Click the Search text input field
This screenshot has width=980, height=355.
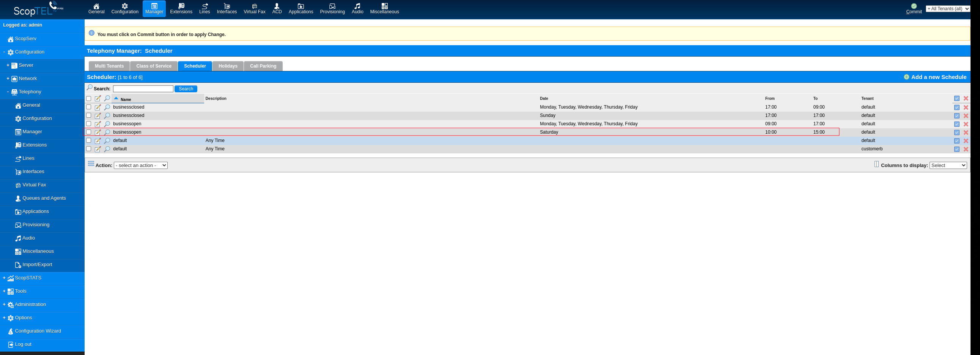tap(143, 89)
